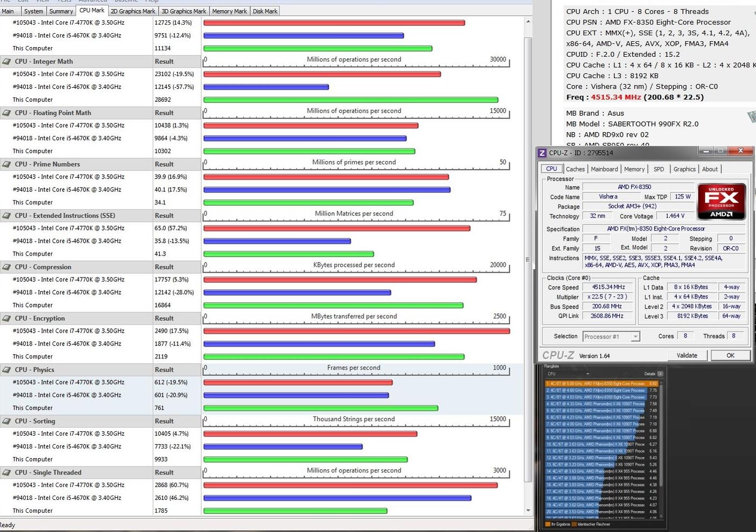Click the blue i5-4670K bar under Single Threaded

tap(337, 498)
